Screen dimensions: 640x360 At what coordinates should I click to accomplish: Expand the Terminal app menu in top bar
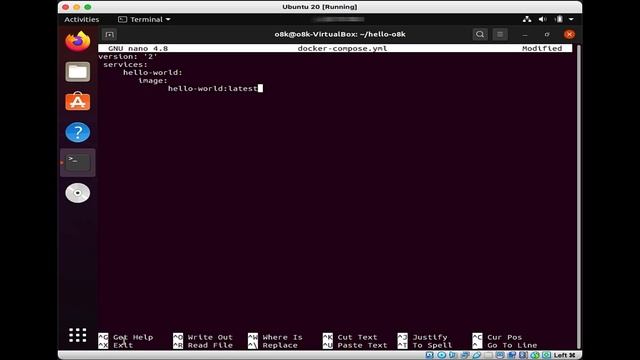144,19
